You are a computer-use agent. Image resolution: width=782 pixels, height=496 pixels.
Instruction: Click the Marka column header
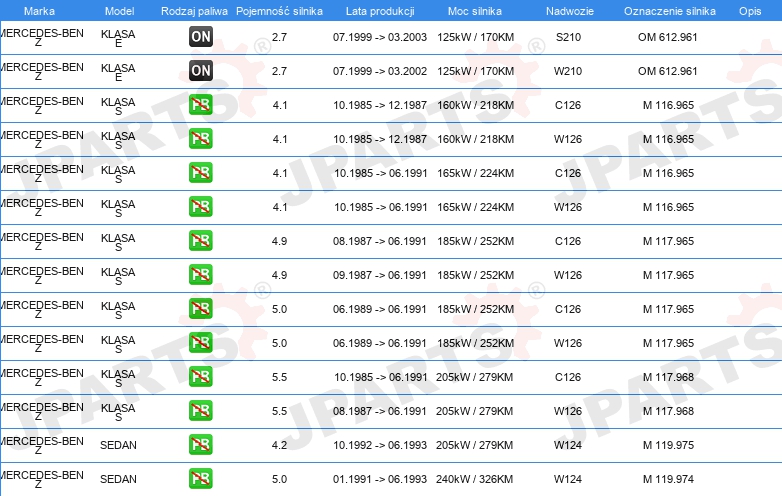(x=39, y=10)
